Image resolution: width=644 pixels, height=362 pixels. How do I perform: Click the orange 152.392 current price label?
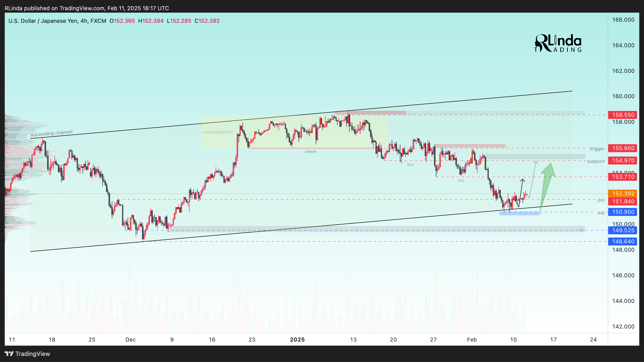coord(623,193)
